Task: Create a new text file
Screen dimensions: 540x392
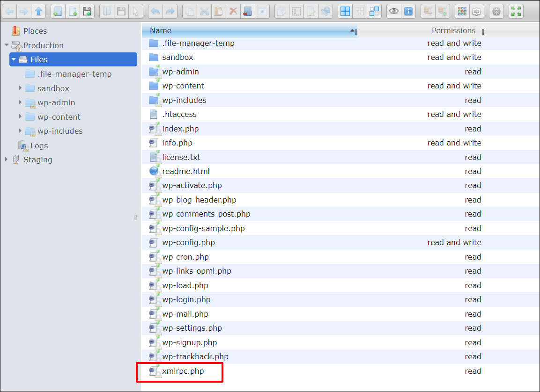Action: coord(73,12)
